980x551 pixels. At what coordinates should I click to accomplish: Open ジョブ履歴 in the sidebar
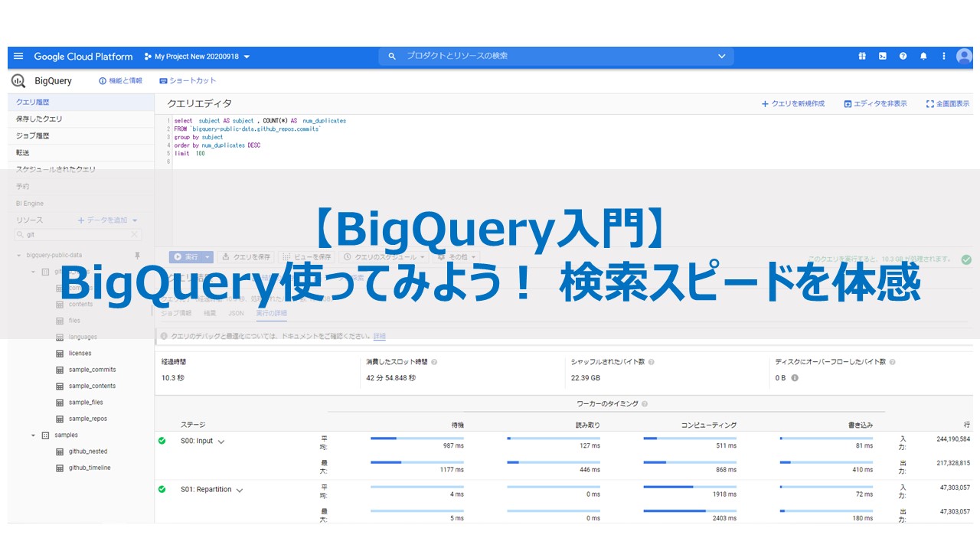click(x=80, y=135)
